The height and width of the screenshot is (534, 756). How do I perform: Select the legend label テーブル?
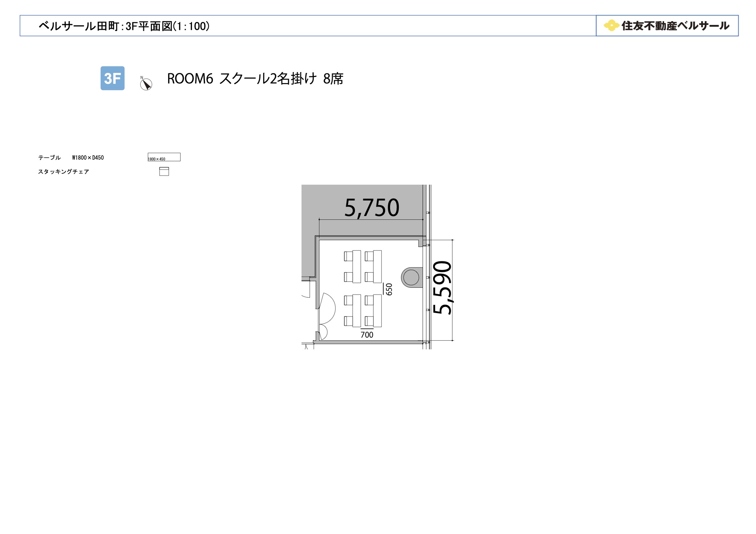tap(50, 157)
